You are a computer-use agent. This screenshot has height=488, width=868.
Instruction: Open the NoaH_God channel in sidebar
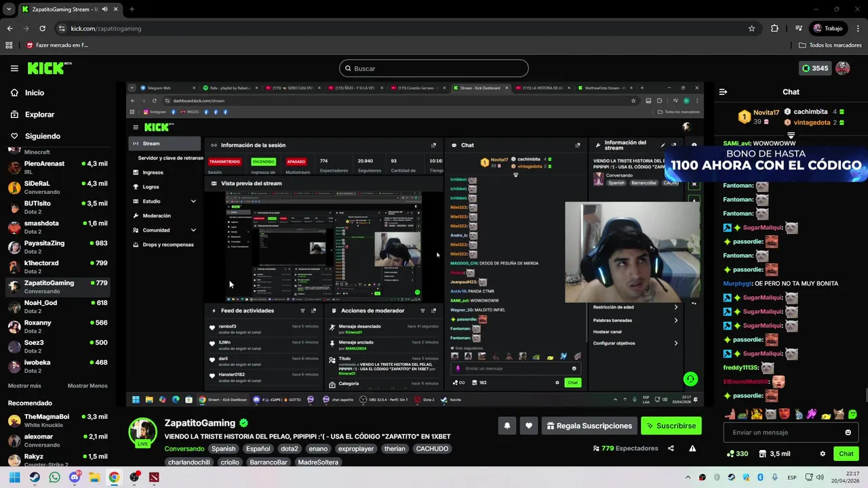click(x=58, y=306)
